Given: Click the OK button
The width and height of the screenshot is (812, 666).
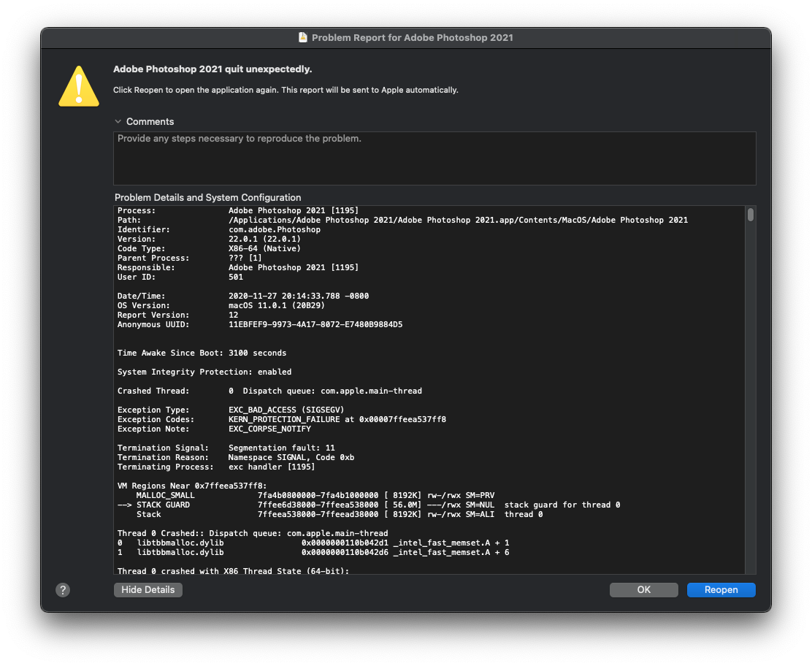Looking at the screenshot, I should tap(644, 590).
